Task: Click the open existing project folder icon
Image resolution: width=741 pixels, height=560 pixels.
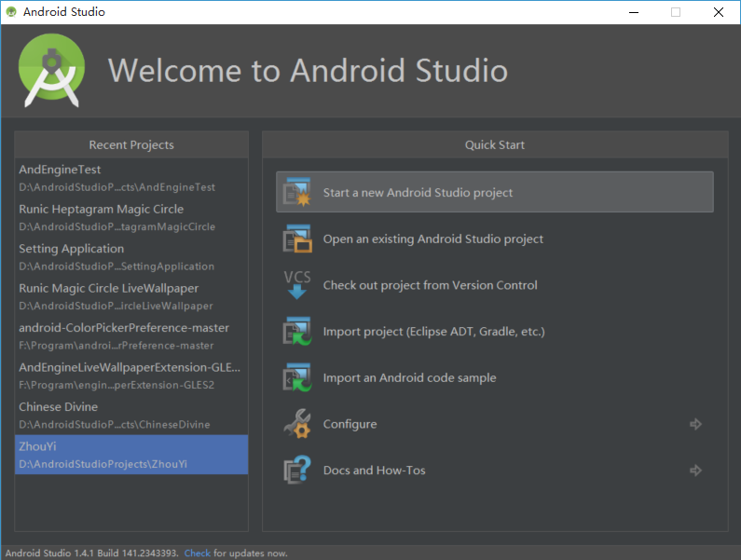Action: [297, 239]
